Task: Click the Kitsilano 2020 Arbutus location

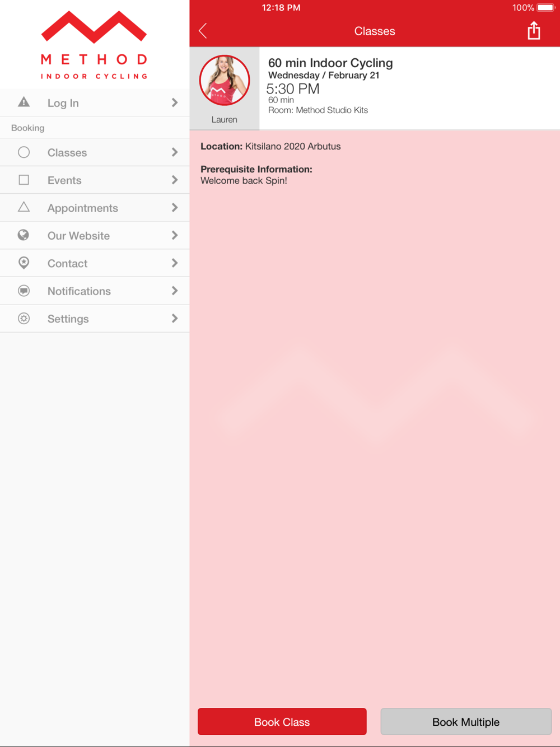Action: pyautogui.click(x=293, y=146)
